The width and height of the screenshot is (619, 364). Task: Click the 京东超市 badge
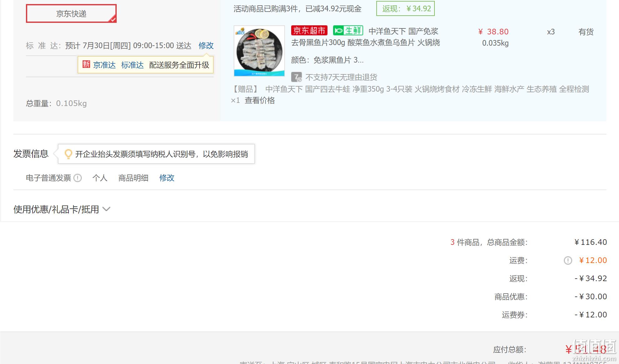pos(309,31)
